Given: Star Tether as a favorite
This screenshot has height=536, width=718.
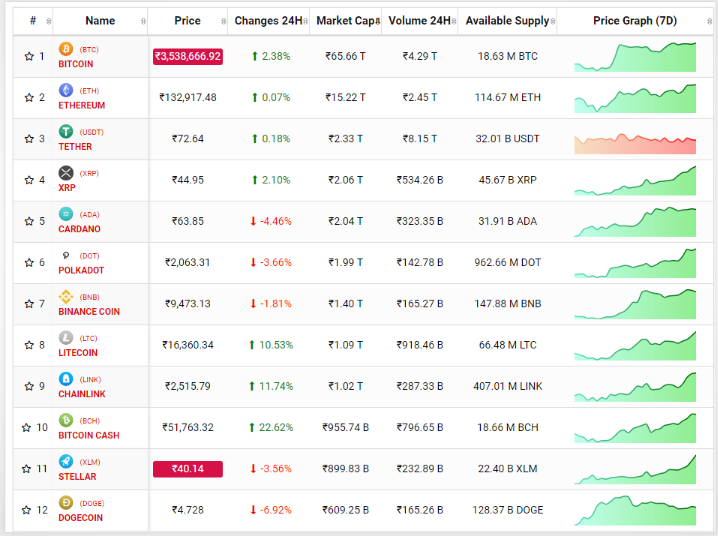Looking at the screenshot, I should pyautogui.click(x=29, y=139).
